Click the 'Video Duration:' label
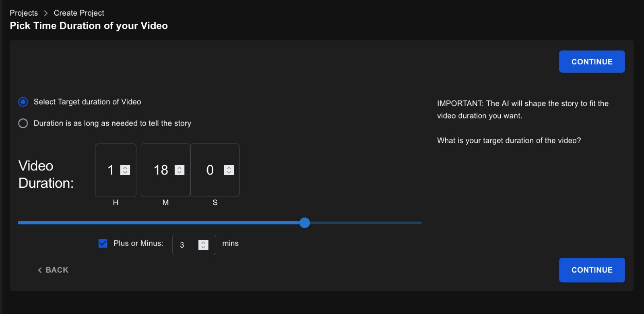Viewport: 644px width, 314px height. pyautogui.click(x=46, y=174)
